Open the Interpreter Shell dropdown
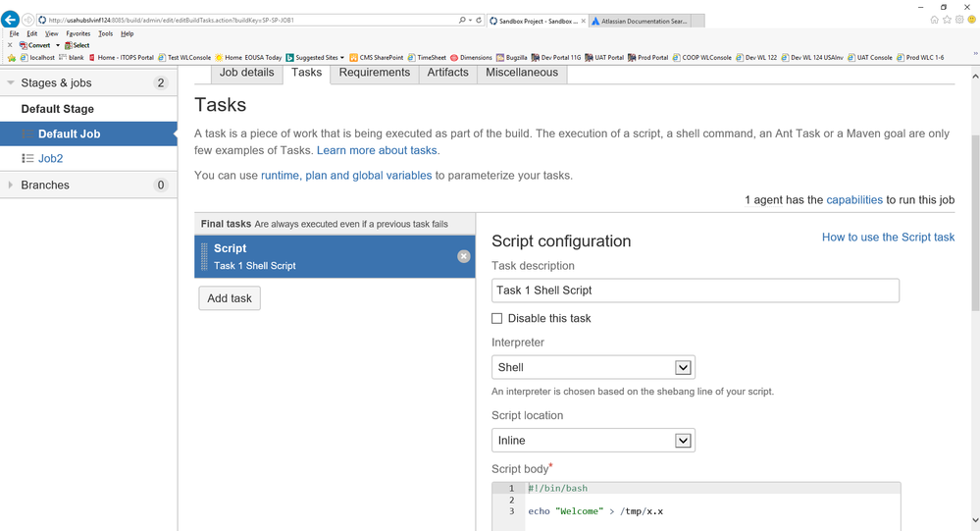980x531 pixels. click(x=593, y=367)
